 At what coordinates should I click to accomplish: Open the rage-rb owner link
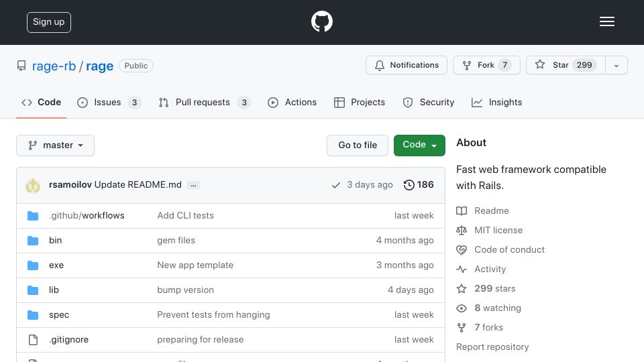coord(54,66)
